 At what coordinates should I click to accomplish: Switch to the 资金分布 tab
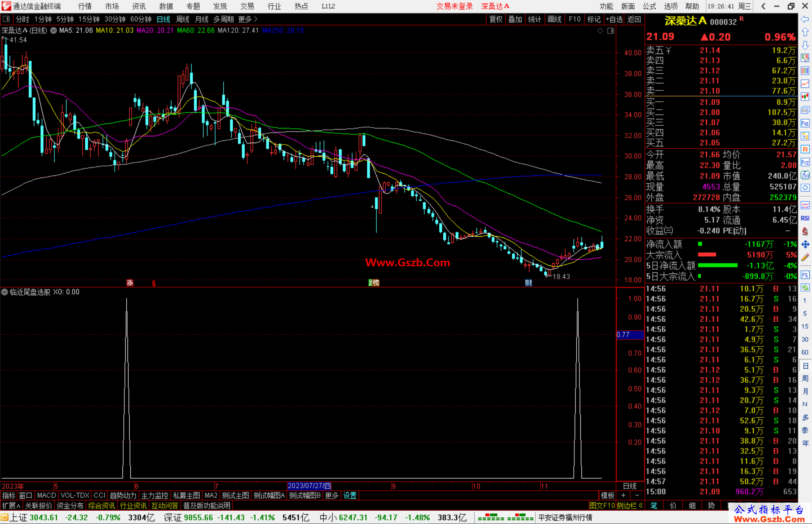70,506
